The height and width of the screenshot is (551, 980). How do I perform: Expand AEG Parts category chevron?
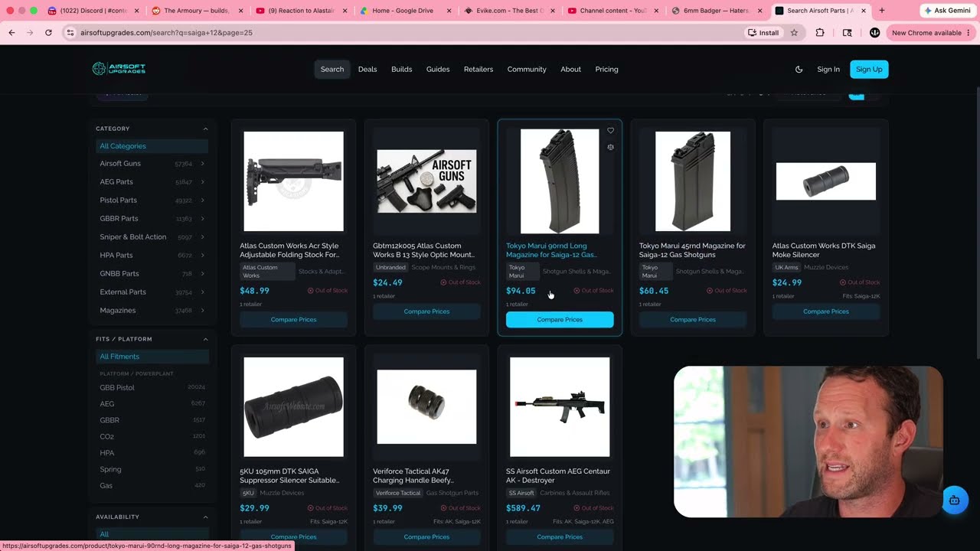pos(202,182)
